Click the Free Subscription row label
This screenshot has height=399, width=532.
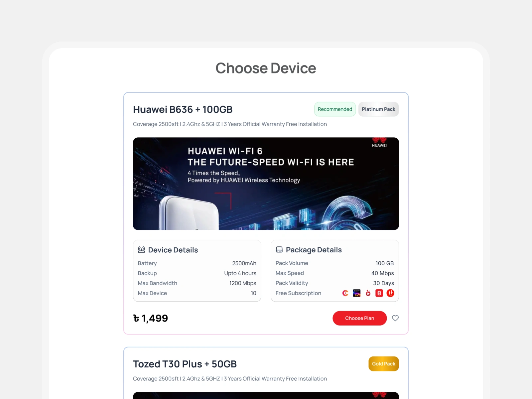click(298, 293)
